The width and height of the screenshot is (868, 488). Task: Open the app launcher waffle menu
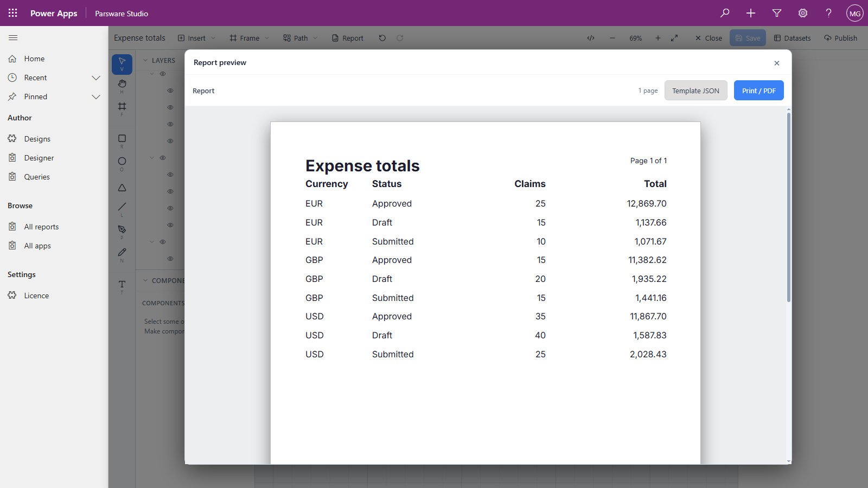pos(13,13)
